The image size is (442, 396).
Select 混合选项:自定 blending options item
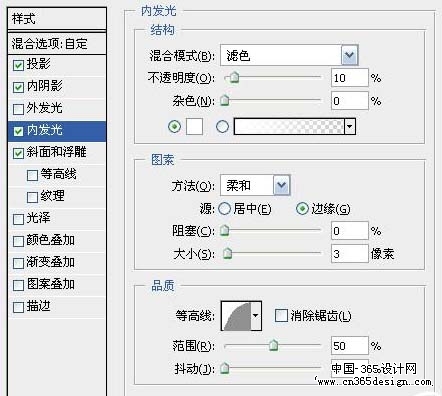tap(57, 44)
